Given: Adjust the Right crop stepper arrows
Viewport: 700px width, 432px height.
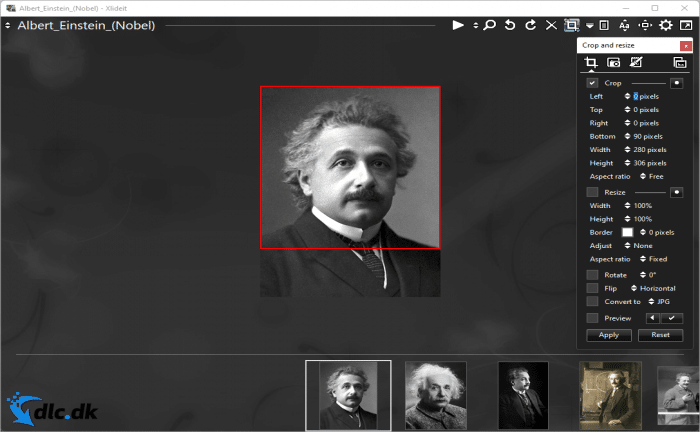Looking at the screenshot, I should tap(627, 123).
